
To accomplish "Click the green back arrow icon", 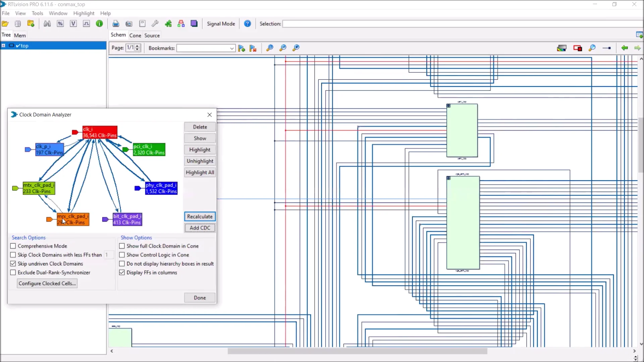I will tap(624, 48).
